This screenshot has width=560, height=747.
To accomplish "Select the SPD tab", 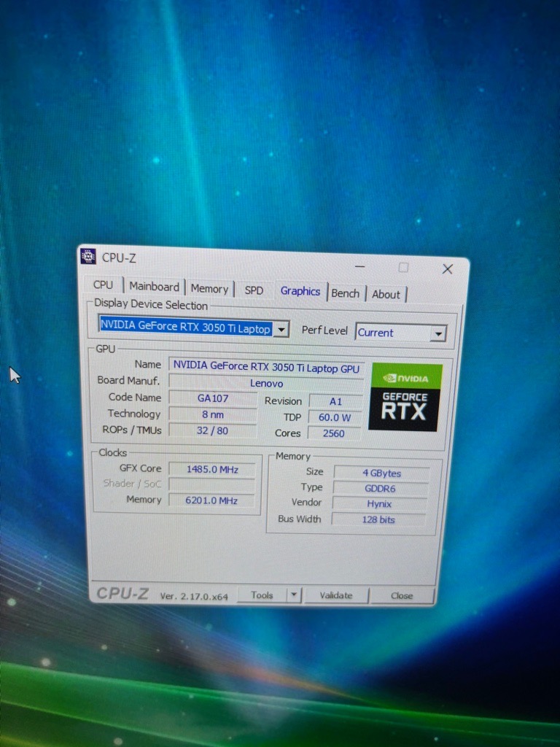I will tap(254, 290).
